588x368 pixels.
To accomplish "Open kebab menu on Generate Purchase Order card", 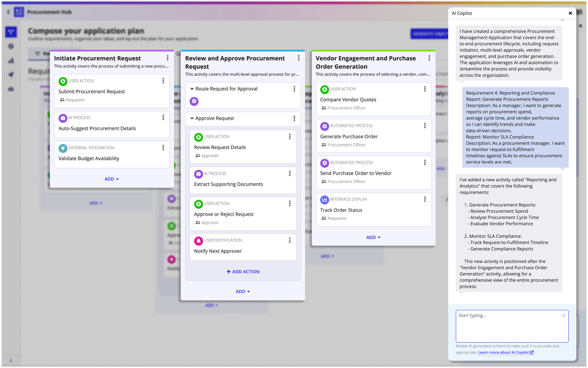I will tap(425, 126).
